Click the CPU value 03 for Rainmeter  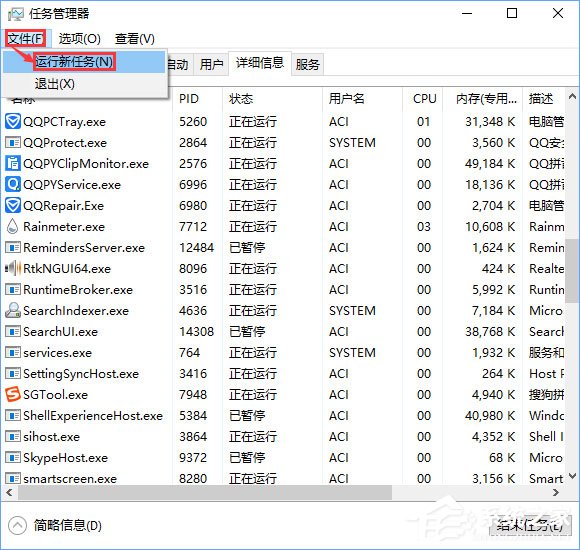[424, 226]
